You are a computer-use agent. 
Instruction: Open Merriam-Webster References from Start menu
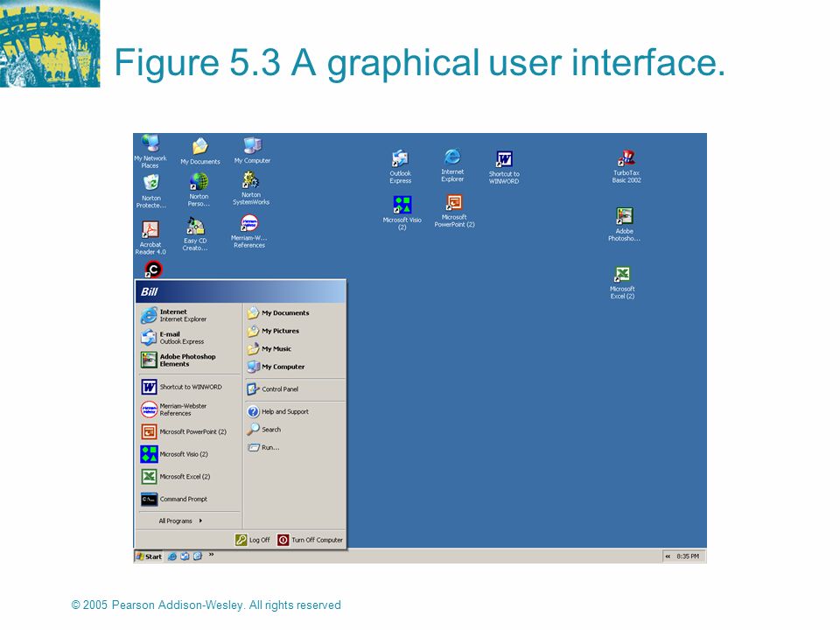[189, 409]
